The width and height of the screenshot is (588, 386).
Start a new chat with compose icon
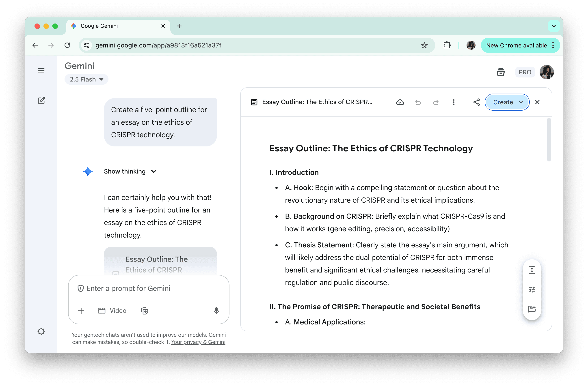[x=41, y=101]
